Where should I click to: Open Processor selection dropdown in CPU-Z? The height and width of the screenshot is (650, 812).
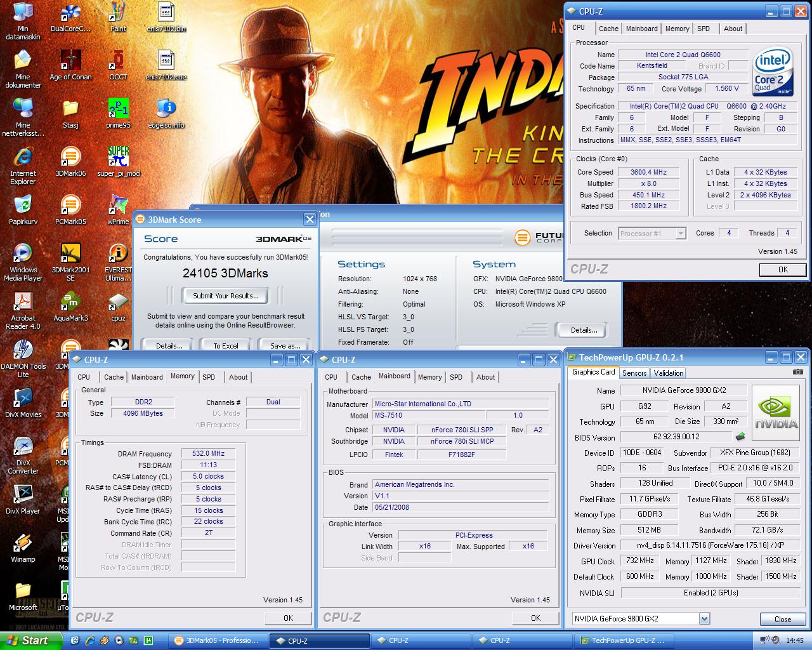click(652, 234)
